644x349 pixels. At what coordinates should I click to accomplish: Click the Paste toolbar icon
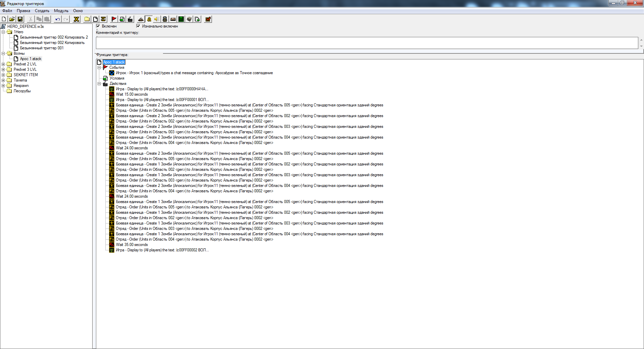pos(47,19)
